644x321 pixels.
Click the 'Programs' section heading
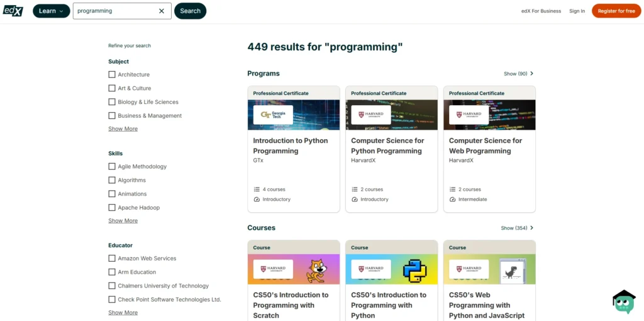point(264,74)
